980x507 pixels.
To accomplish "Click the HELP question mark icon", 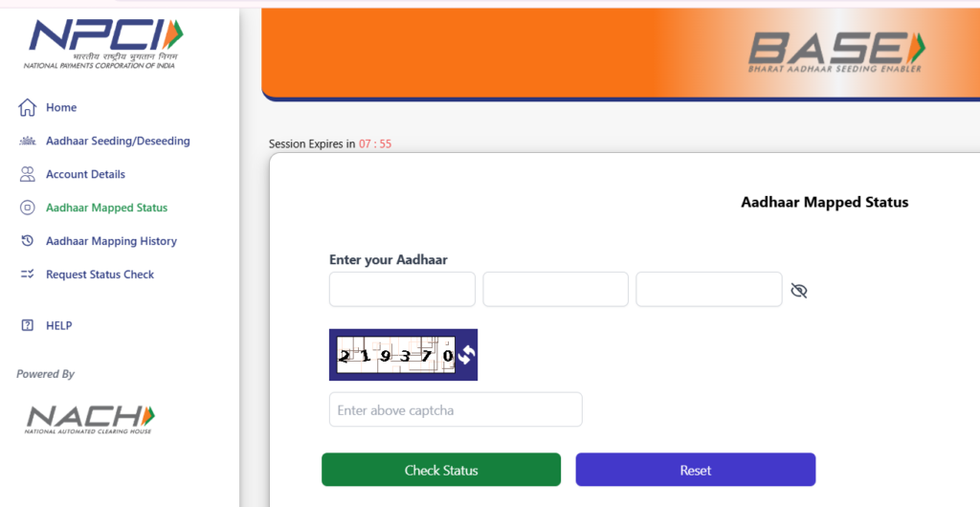I will [27, 325].
